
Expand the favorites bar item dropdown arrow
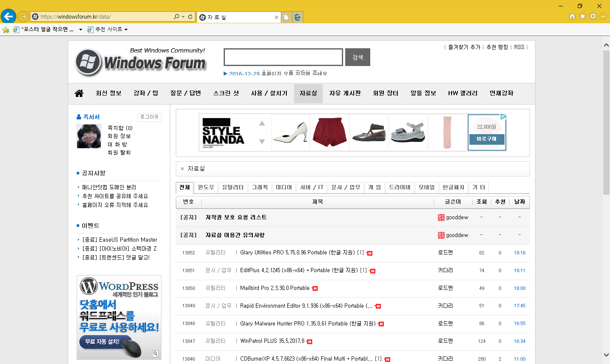pyautogui.click(x=80, y=30)
